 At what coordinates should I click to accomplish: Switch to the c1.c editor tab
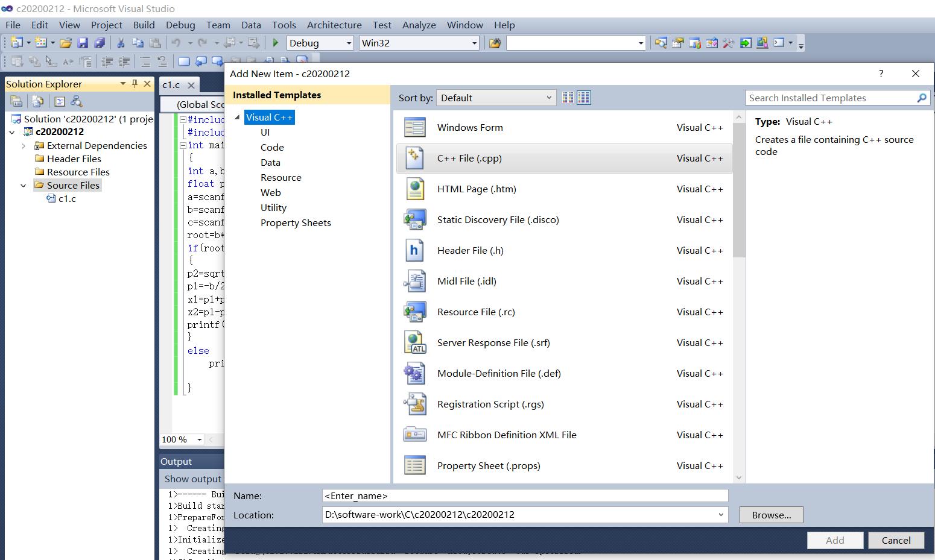pyautogui.click(x=171, y=84)
